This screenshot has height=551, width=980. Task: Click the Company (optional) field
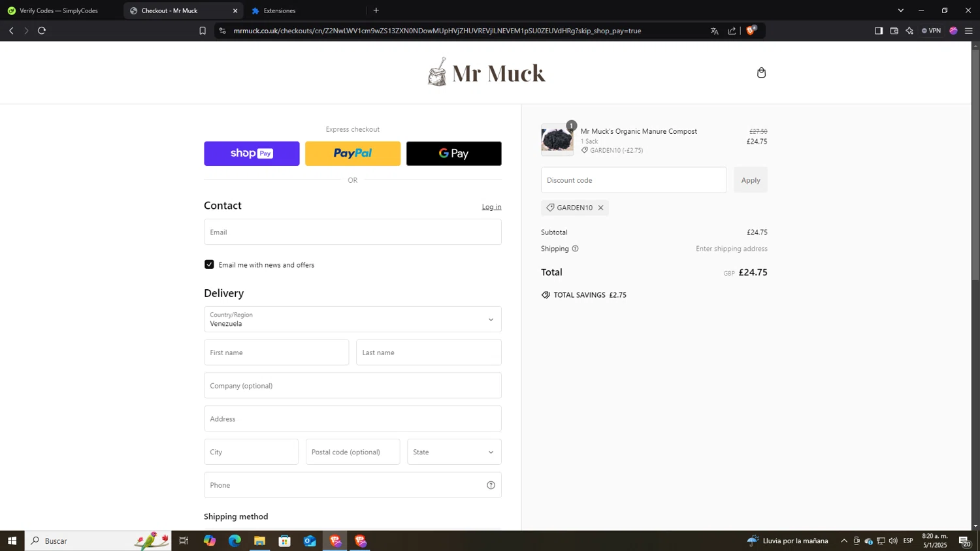(353, 386)
